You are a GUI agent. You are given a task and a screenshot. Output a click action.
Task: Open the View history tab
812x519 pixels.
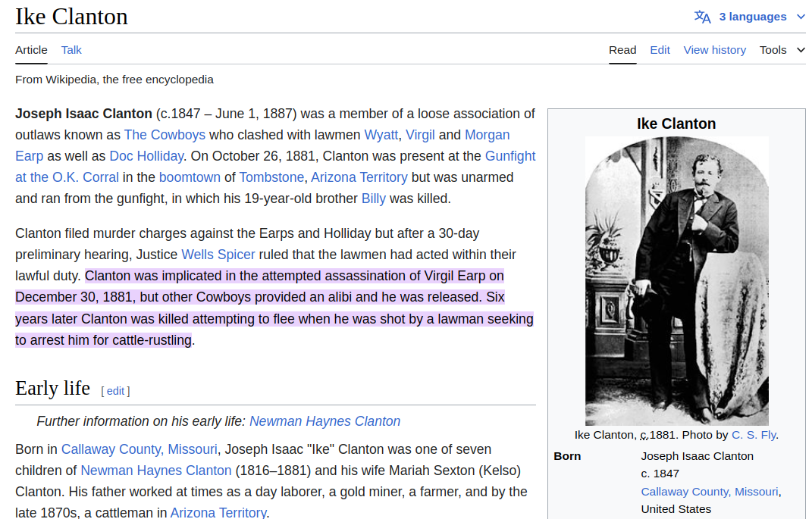click(714, 50)
